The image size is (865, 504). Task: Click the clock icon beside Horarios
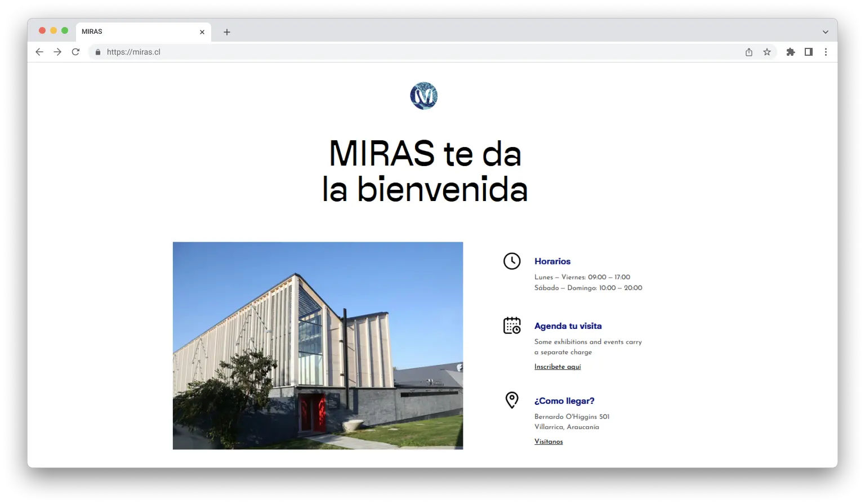(511, 261)
